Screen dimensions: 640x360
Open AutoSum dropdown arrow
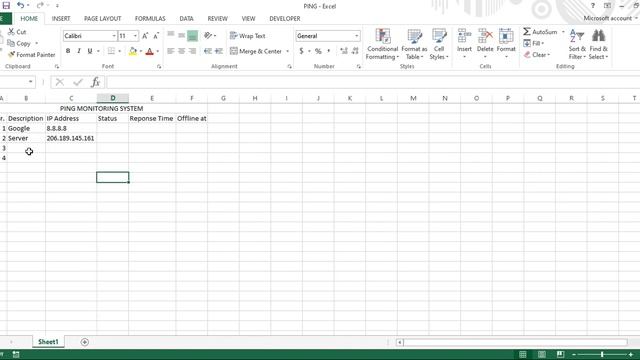(563, 32)
